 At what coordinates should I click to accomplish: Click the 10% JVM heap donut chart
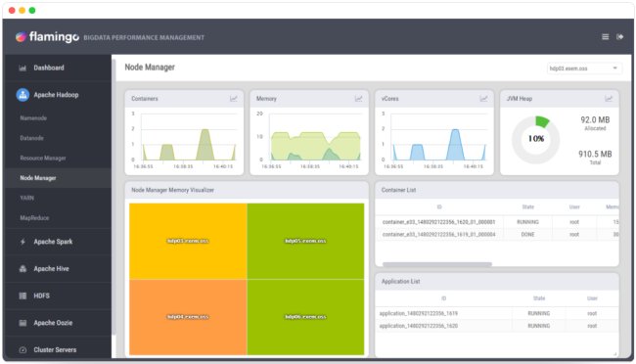pos(536,139)
